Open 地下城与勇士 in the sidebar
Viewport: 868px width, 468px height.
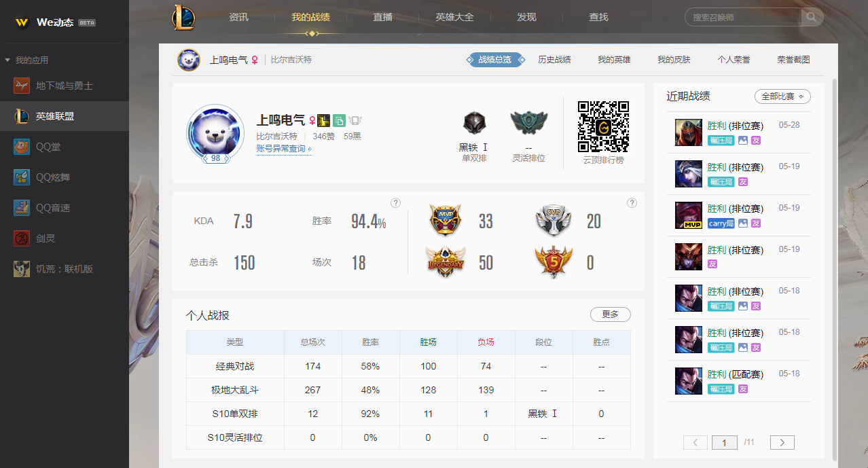65,86
